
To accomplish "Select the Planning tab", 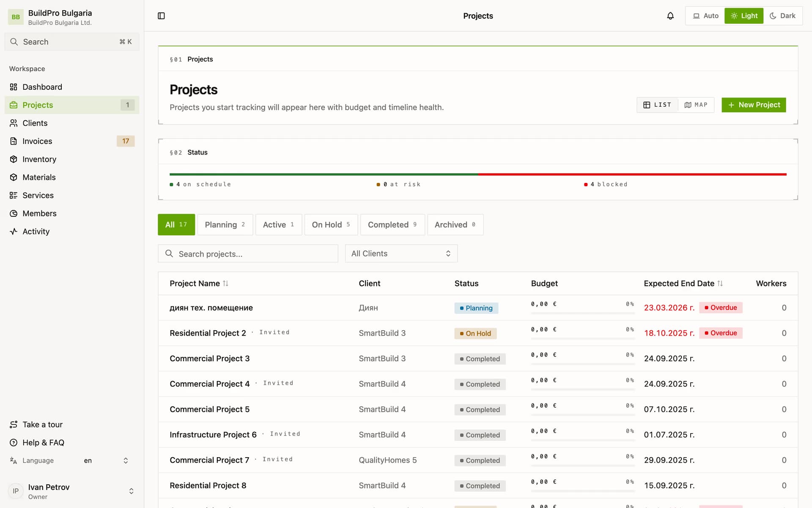I will coord(225,224).
